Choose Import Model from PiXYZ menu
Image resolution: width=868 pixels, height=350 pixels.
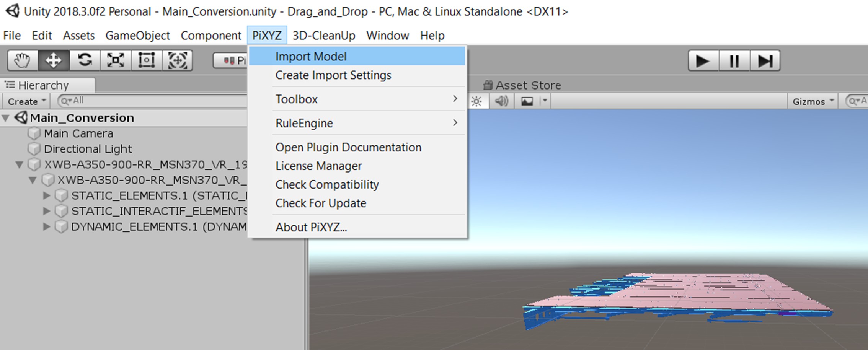coord(311,57)
